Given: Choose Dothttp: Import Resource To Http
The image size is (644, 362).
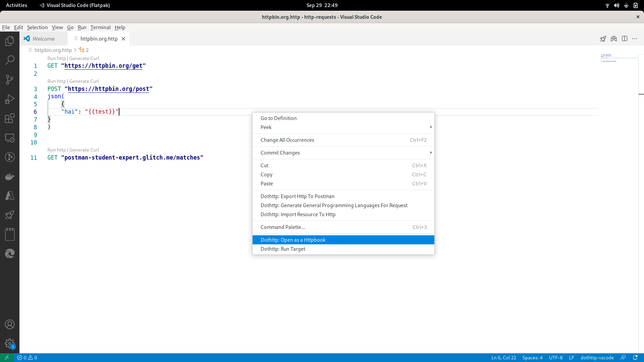Looking at the screenshot, I should (343, 215).
